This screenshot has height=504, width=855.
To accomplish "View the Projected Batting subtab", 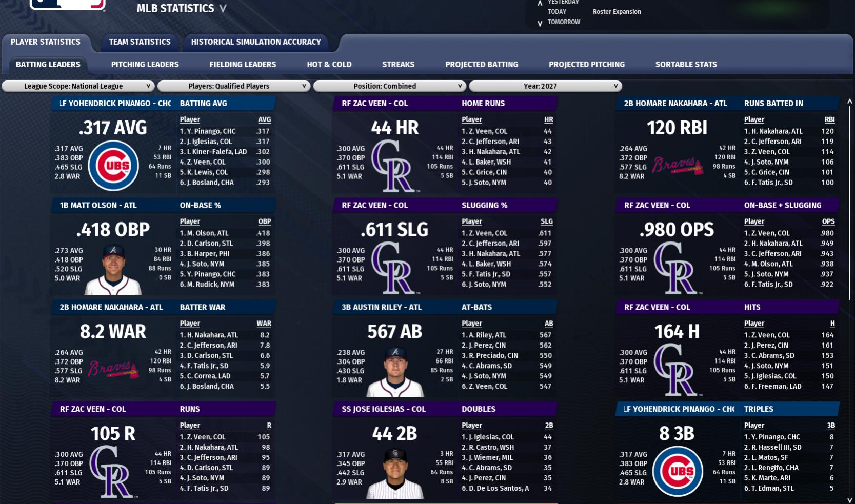I will (482, 65).
